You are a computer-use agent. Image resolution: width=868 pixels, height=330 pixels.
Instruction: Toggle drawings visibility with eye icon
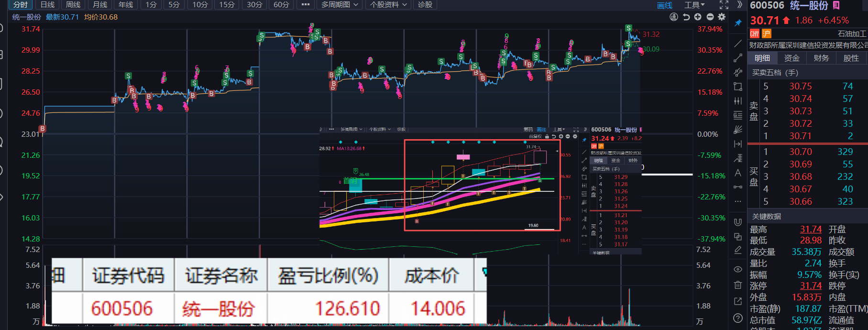coord(738,269)
